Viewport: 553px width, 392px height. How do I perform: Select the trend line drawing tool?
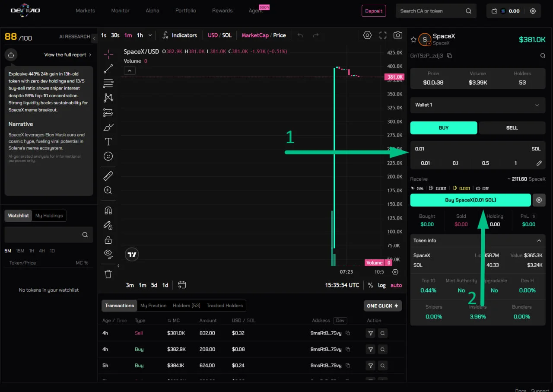tap(108, 68)
